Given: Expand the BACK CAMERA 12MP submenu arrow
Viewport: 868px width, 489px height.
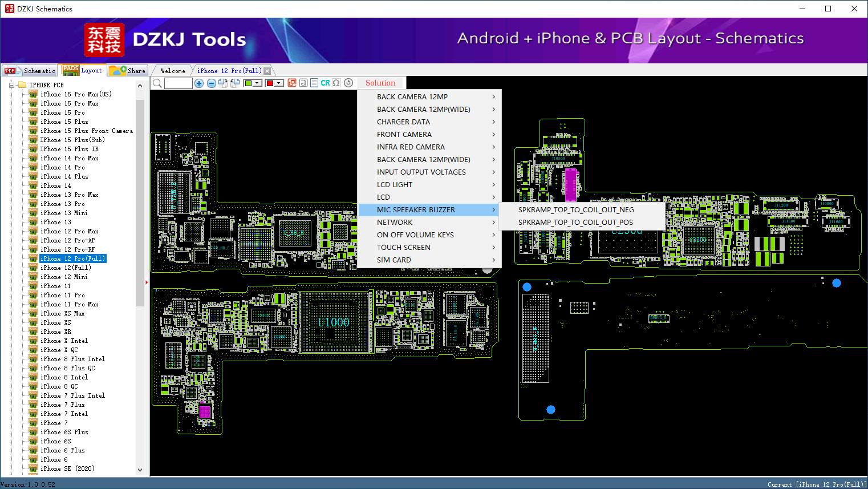Looking at the screenshot, I should 493,97.
